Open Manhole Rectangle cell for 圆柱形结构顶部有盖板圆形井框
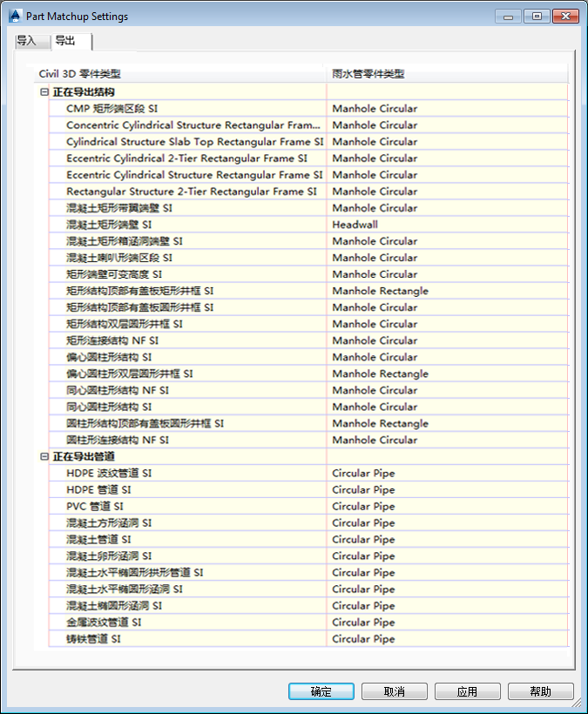 click(x=447, y=423)
